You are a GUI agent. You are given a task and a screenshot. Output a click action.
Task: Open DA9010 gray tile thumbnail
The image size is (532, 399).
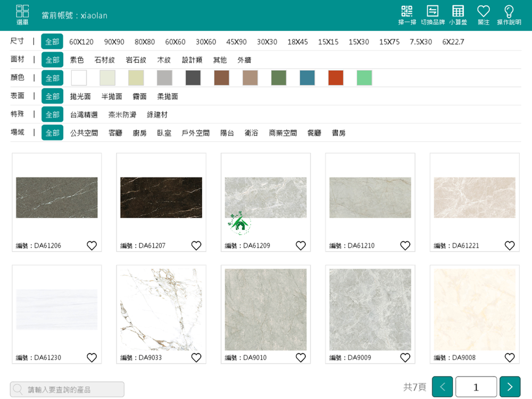point(265,310)
